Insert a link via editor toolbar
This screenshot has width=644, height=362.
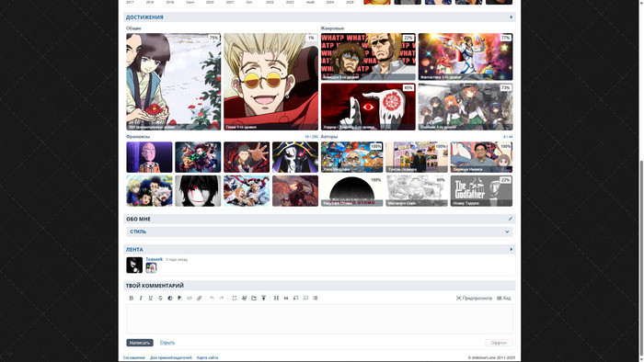point(200,298)
